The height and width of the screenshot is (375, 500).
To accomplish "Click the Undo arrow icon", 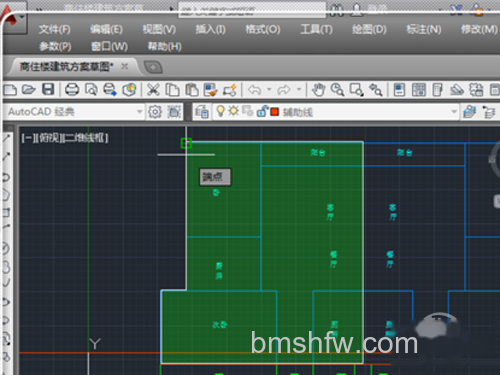I will tap(255, 89).
